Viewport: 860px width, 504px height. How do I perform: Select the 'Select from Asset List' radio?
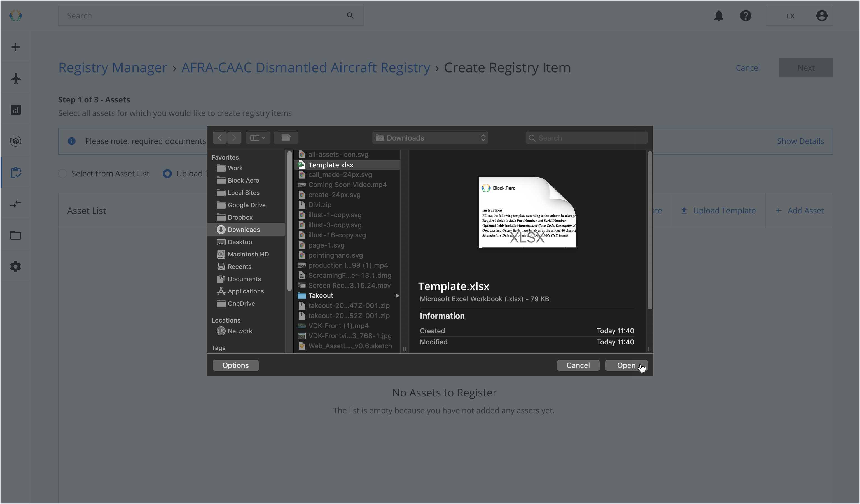pyautogui.click(x=63, y=174)
